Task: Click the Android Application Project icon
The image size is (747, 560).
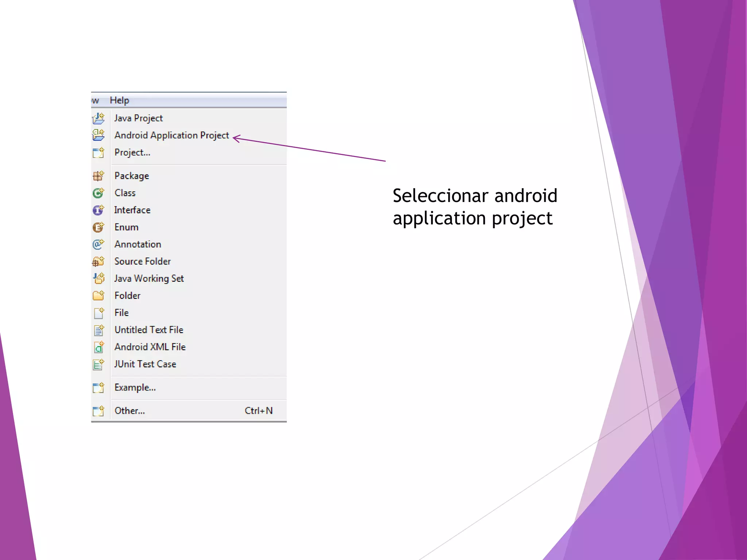Action: pos(98,135)
